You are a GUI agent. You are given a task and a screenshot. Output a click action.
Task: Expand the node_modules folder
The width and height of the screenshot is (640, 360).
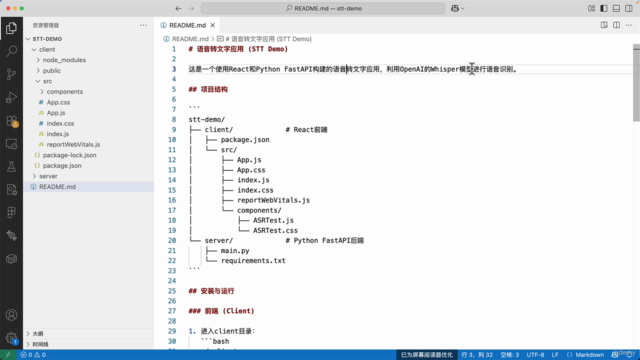(x=38, y=60)
